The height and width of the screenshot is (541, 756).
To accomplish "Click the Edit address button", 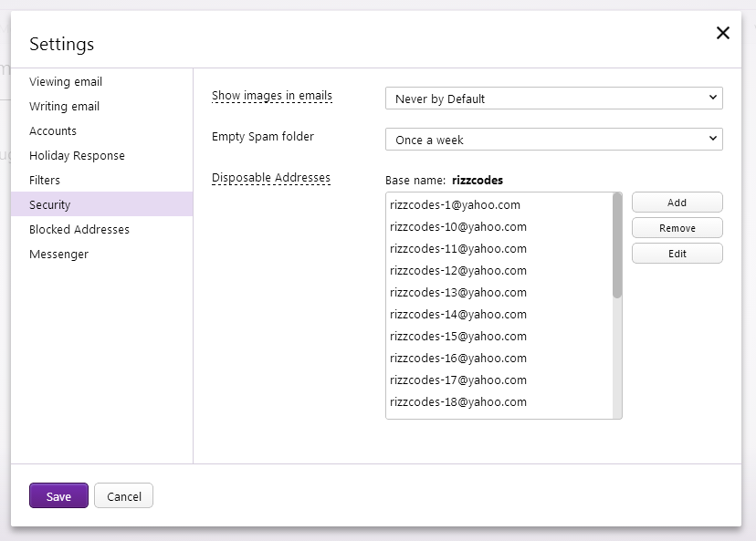I will pos(677,254).
